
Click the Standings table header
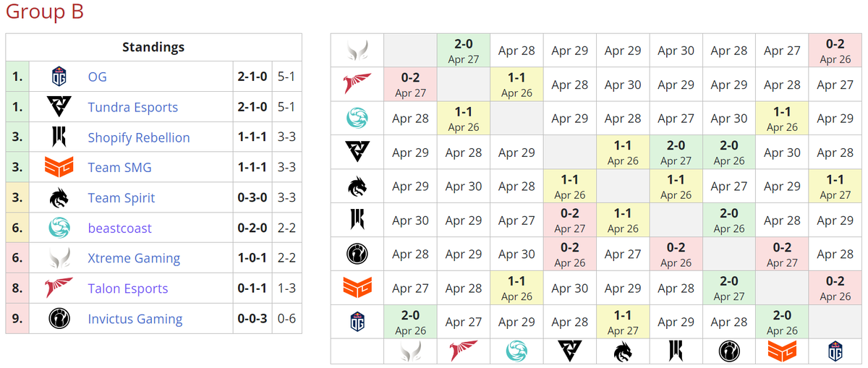click(x=153, y=47)
